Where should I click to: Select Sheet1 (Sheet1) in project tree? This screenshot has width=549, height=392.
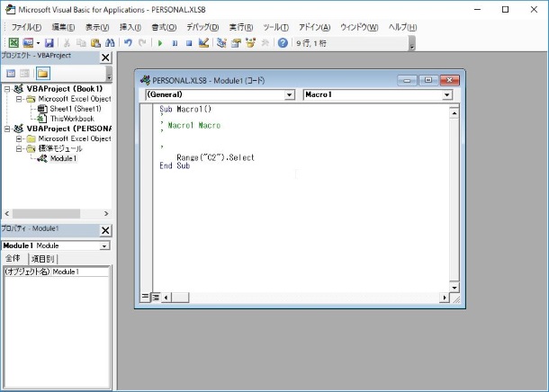(76, 109)
